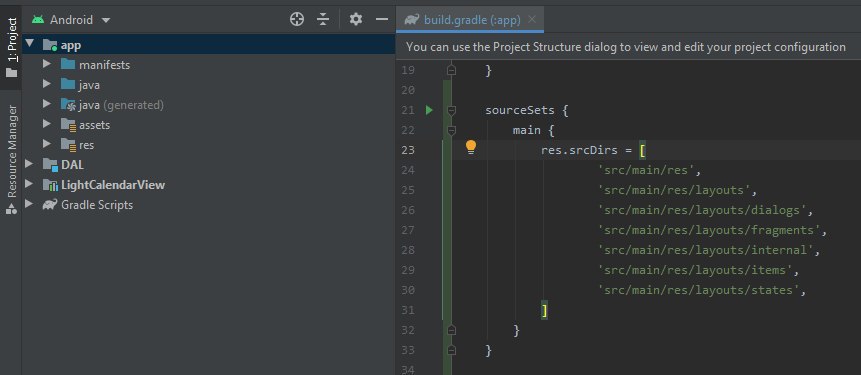Click 'src/main/res/layouts/states' string
861x375 pixels.
pos(698,290)
